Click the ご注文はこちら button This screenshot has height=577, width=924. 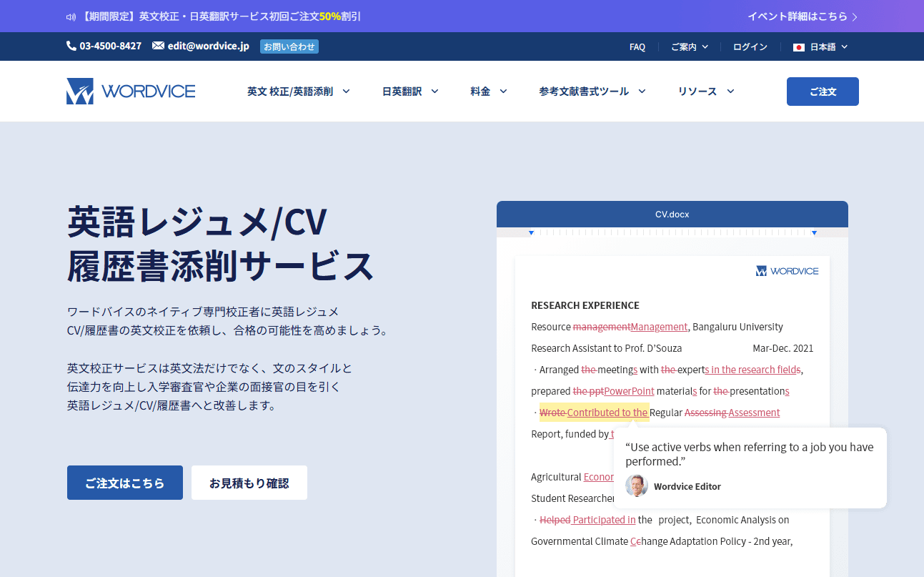(124, 482)
